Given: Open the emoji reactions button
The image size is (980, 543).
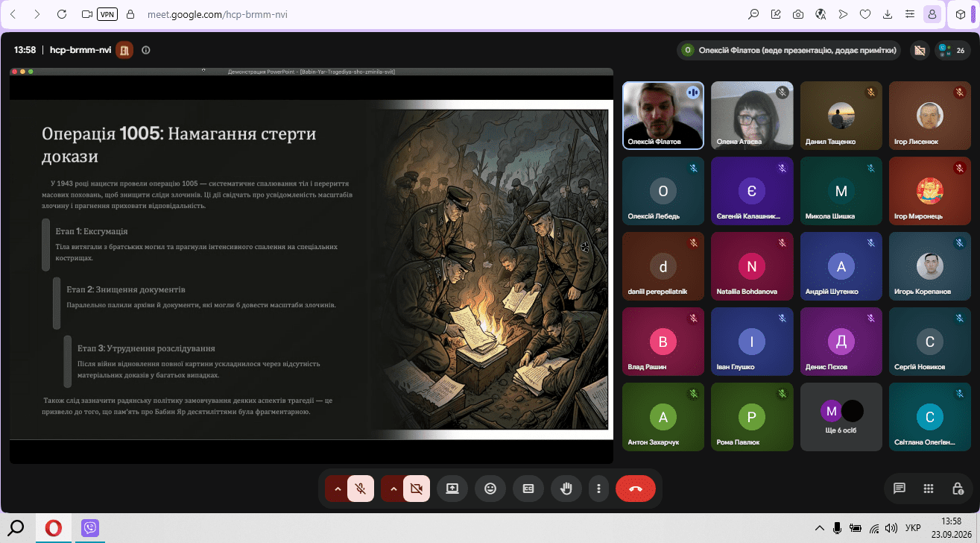Looking at the screenshot, I should (x=490, y=489).
